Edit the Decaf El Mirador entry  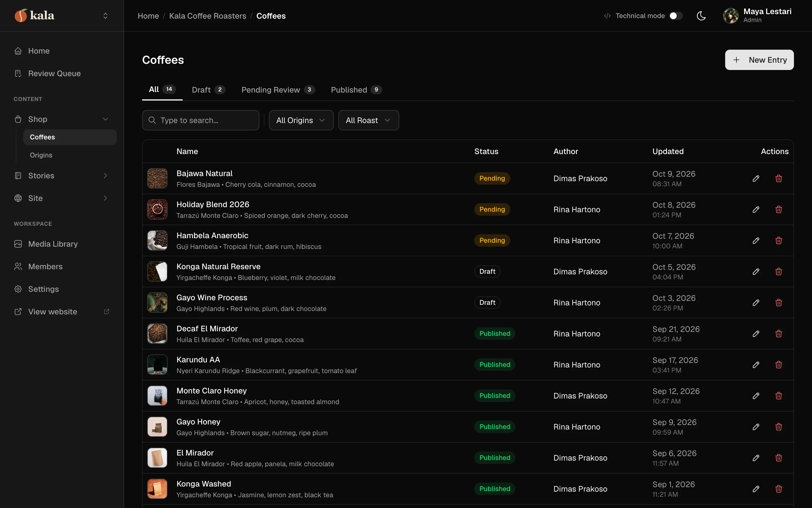[756, 334]
